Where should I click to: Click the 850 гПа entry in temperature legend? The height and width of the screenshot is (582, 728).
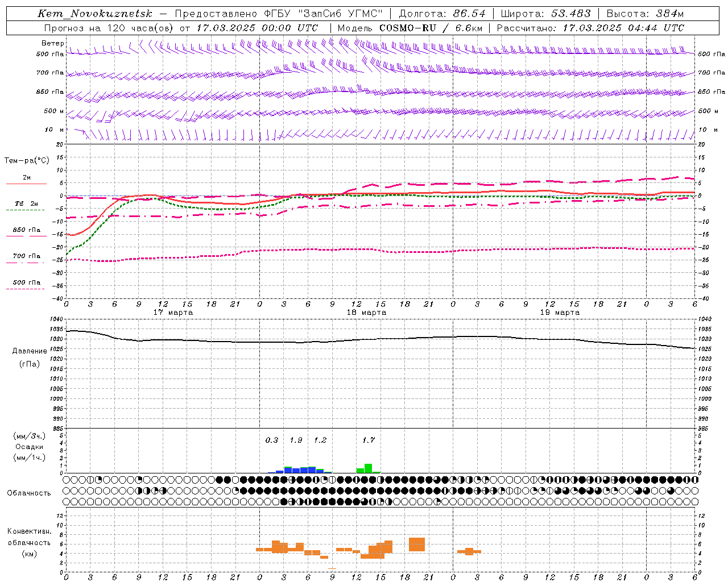coord(26,230)
